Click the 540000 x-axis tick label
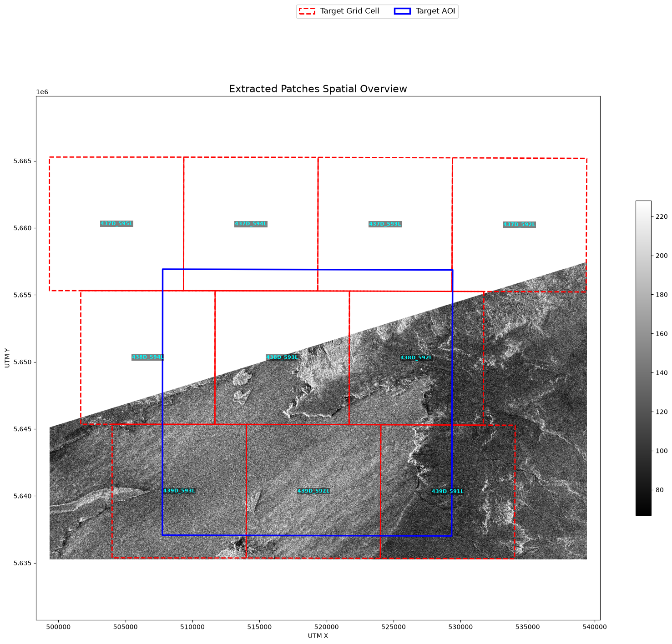This screenshot has width=672, height=644. 595,627
